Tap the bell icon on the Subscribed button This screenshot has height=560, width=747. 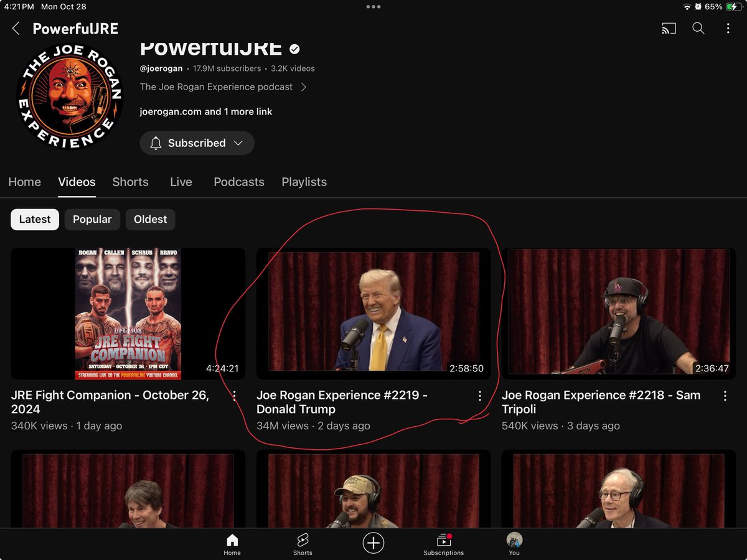156,143
